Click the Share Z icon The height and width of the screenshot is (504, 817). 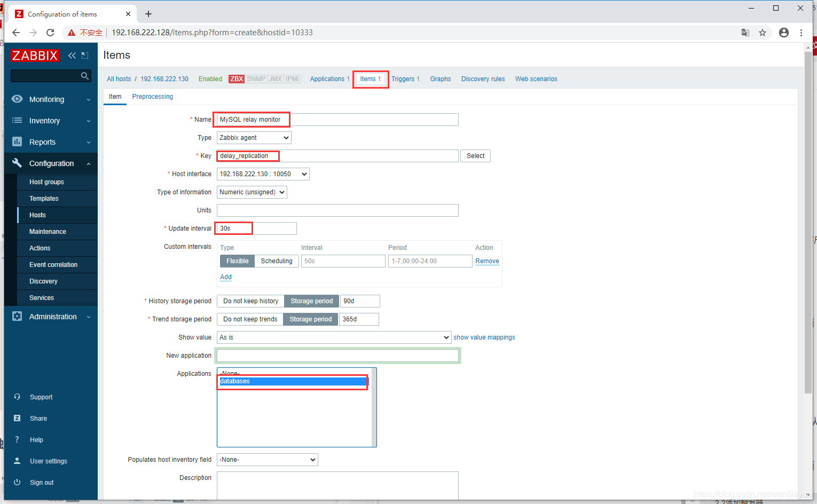(17, 418)
